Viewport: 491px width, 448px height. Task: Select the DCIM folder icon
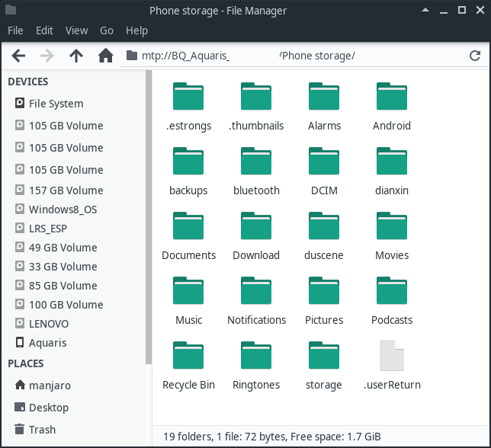point(324,162)
